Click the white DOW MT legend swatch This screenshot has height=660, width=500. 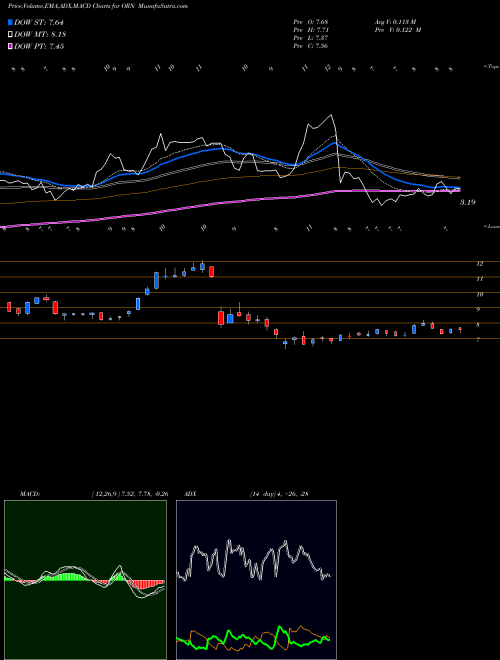point(10,35)
